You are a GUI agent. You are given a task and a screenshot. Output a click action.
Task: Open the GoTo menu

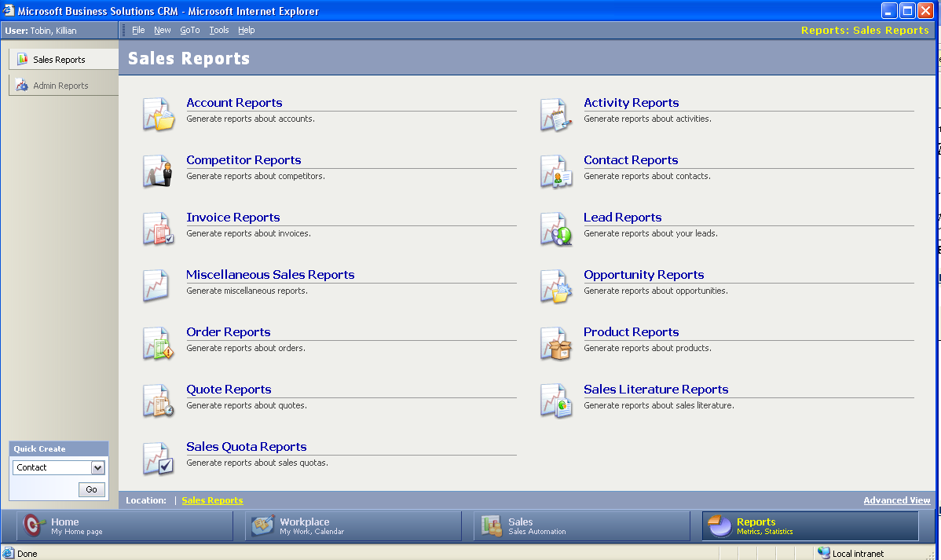189,30
